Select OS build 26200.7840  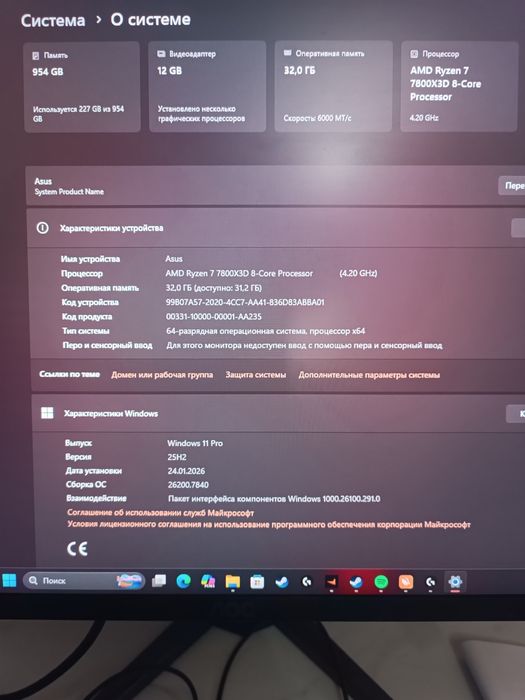pos(188,485)
